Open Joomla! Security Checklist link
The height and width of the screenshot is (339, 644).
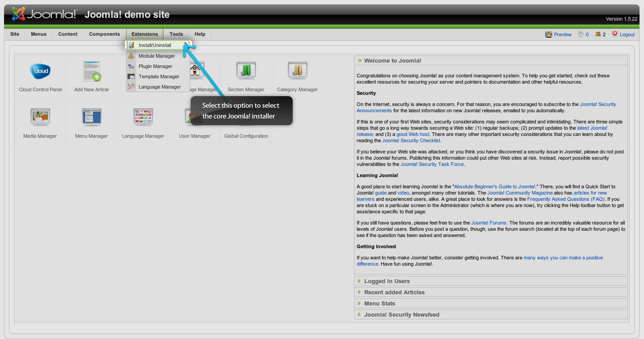coord(411,140)
